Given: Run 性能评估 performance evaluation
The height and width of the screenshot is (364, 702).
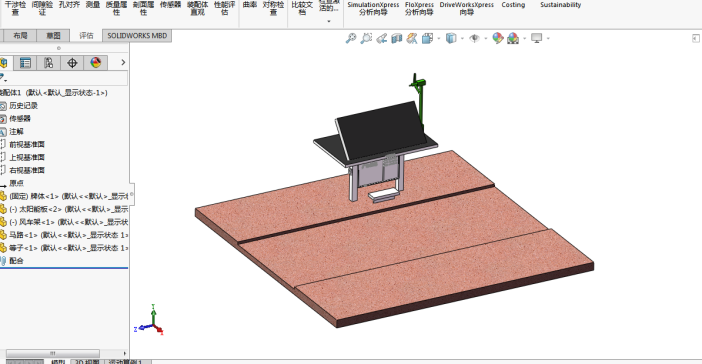Looking at the screenshot, I should click(x=224, y=8).
